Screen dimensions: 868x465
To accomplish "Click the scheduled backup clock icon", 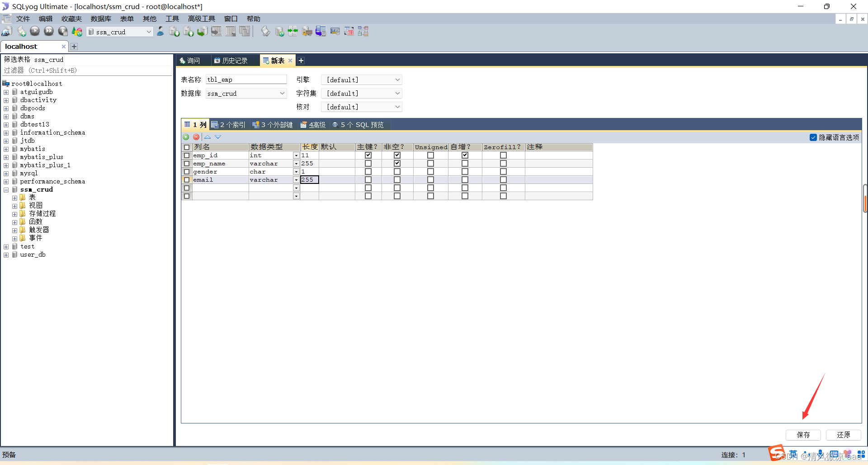I will 321,31.
